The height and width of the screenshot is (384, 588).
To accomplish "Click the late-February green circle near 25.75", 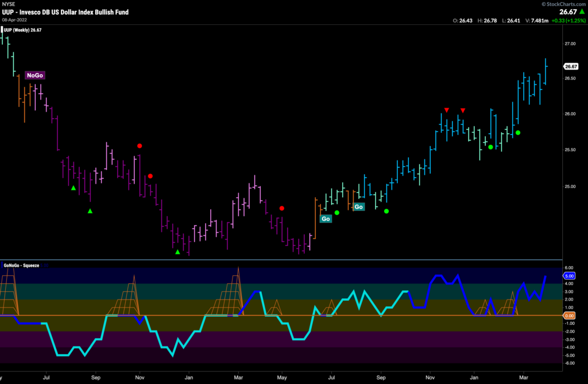I will pos(518,133).
